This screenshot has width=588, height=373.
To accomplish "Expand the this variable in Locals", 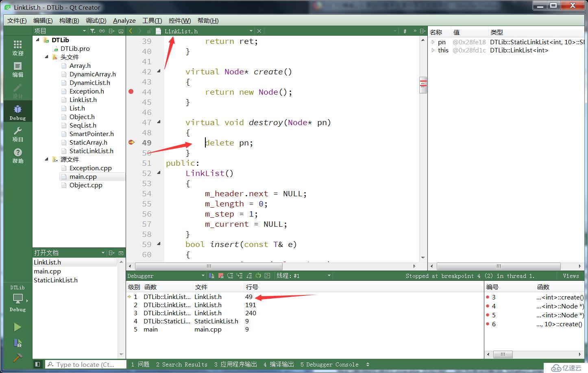I will pos(433,50).
